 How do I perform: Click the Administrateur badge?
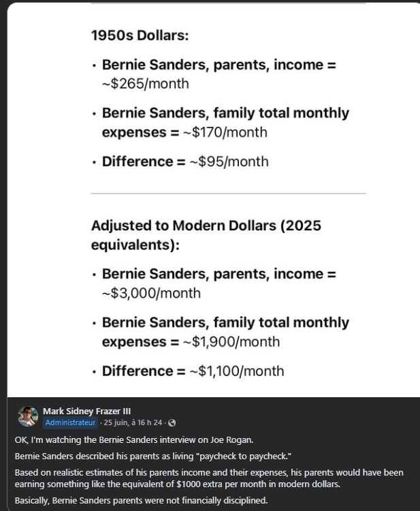click(70, 422)
